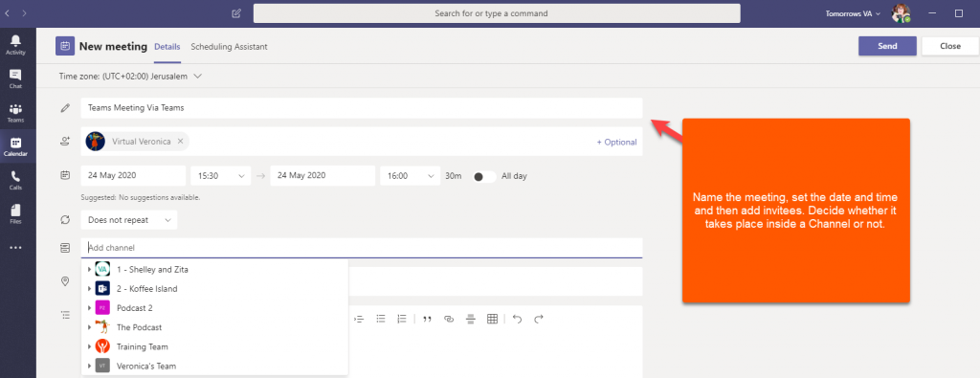Open More apps ellipsis
Screen dimensions: 980x378
point(15,248)
